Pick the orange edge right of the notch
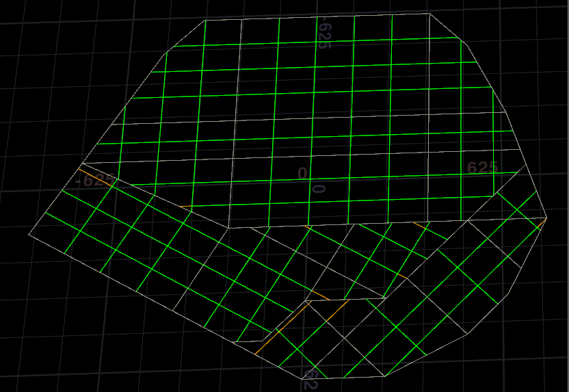Viewport: 569px width, 392px height. [338, 309]
